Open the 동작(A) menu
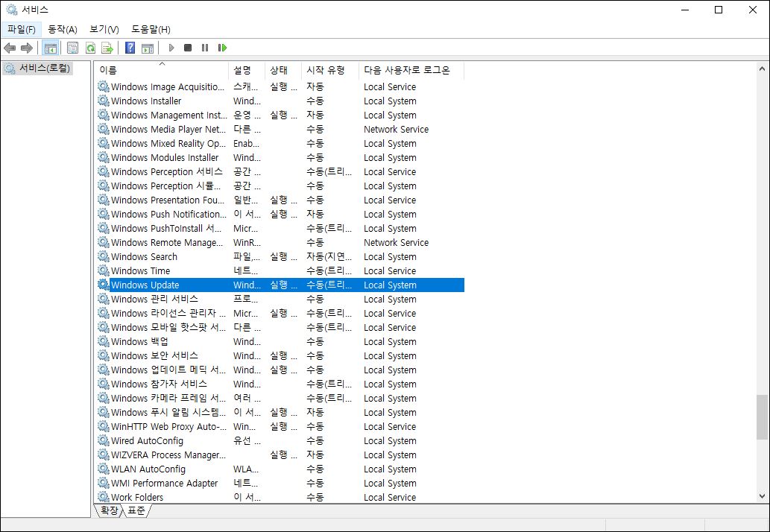Image resolution: width=770 pixels, height=532 pixels. click(x=63, y=30)
